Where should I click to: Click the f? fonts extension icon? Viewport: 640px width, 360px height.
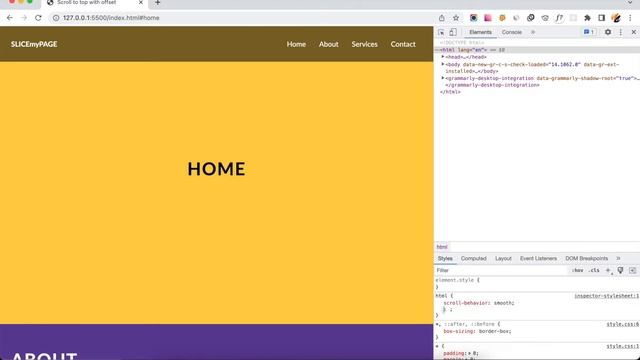pos(559,18)
